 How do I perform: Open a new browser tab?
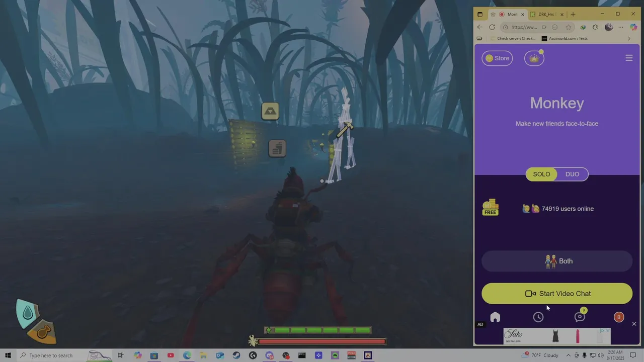click(573, 14)
